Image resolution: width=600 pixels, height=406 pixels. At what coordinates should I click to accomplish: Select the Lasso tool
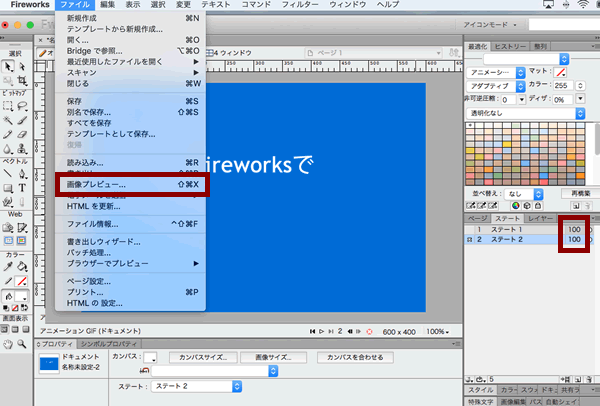[22, 106]
